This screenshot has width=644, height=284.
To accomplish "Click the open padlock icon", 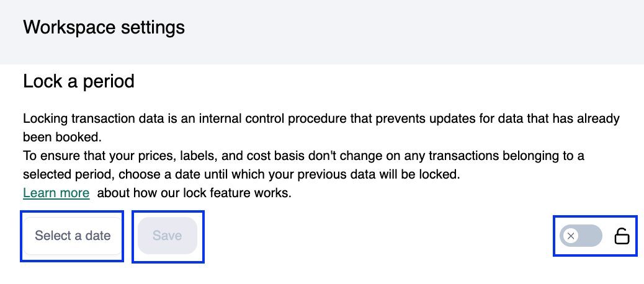I will [621, 236].
